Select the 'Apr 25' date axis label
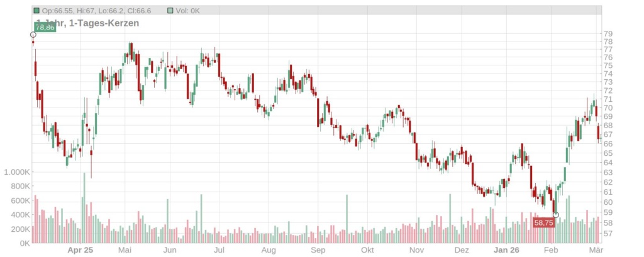This screenshot has width=644, height=257. coord(80,250)
